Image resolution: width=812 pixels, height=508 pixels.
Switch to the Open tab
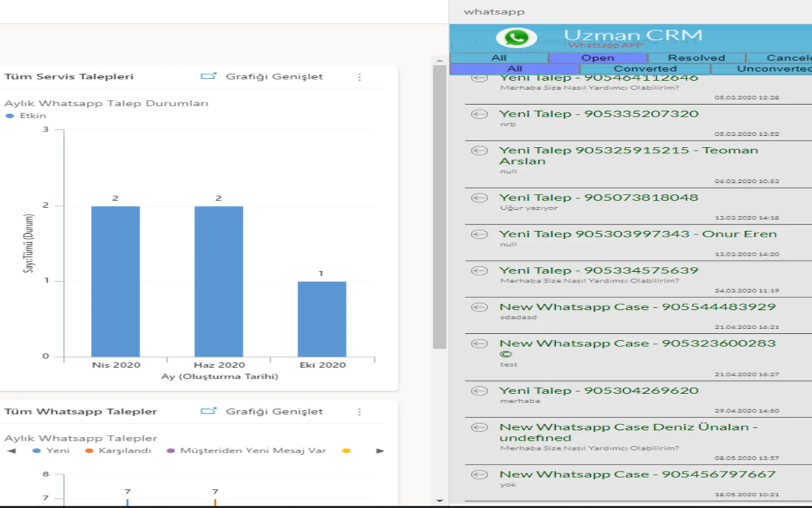pyautogui.click(x=598, y=58)
